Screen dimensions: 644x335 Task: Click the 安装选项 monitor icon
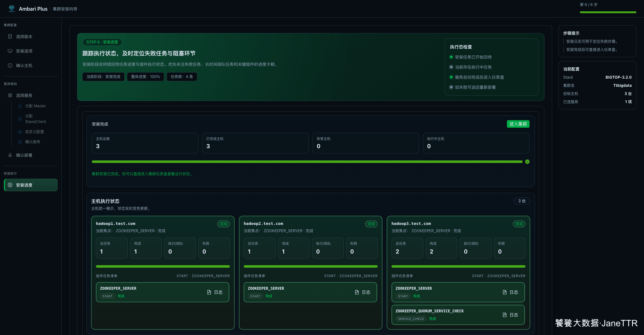[10, 51]
